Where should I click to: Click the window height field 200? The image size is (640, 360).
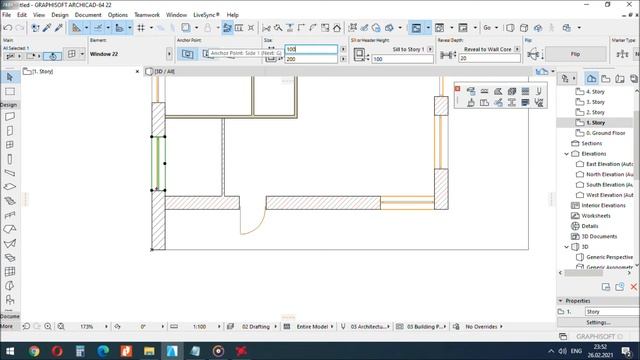pos(311,59)
